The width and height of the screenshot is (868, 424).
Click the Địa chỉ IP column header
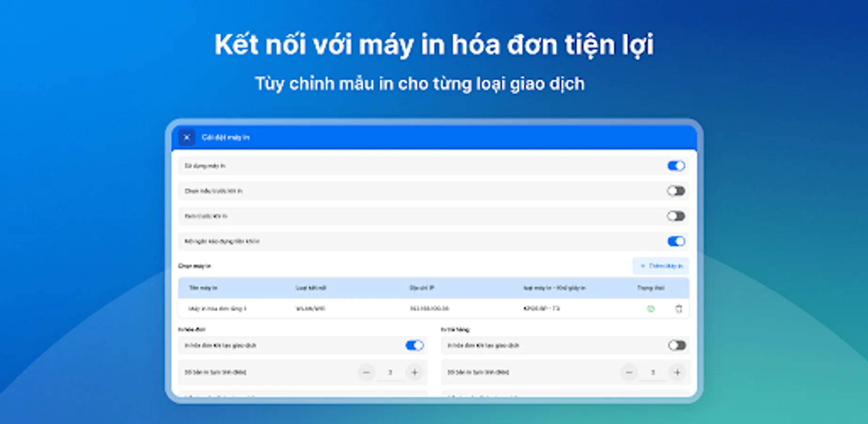(x=422, y=288)
